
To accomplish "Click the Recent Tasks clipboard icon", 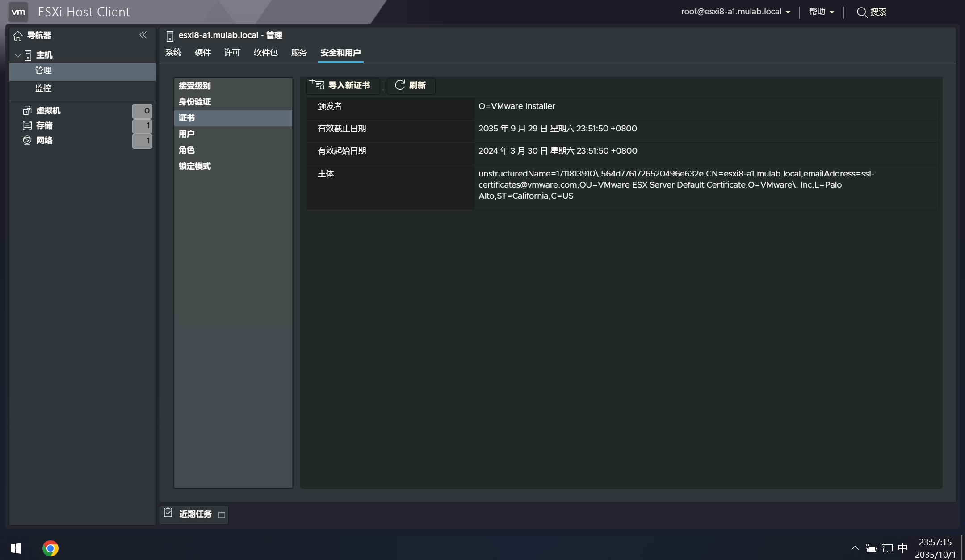I will coord(168,513).
